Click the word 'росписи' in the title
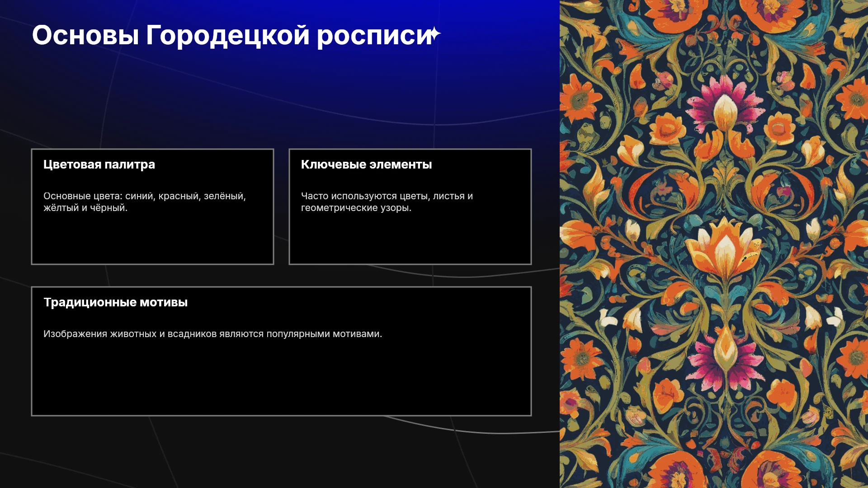The width and height of the screenshot is (868, 488). coord(375,36)
